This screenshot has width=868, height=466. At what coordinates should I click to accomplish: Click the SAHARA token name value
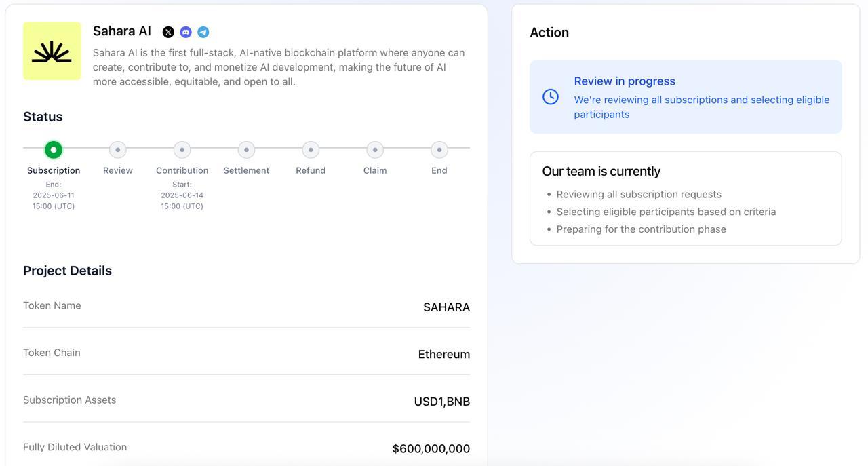pyautogui.click(x=446, y=307)
